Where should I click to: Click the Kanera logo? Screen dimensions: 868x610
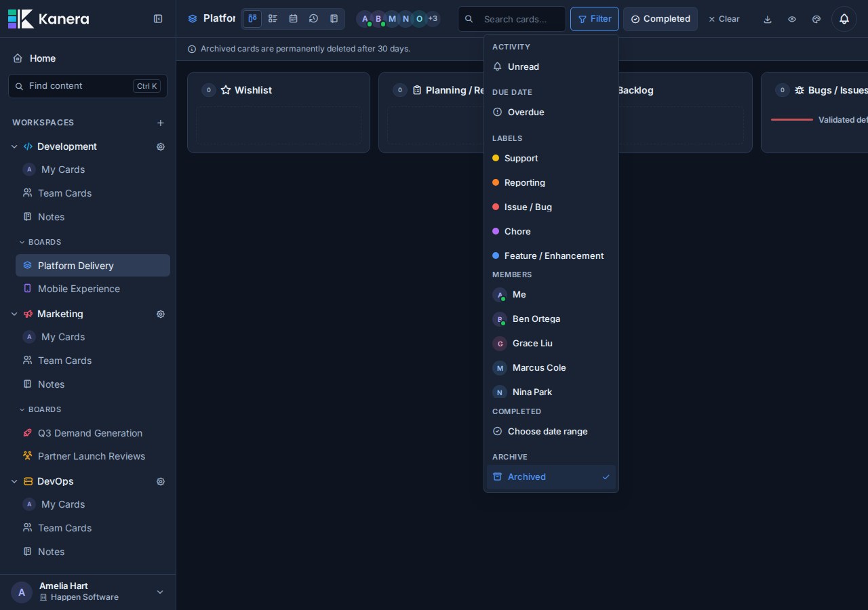[x=48, y=19]
